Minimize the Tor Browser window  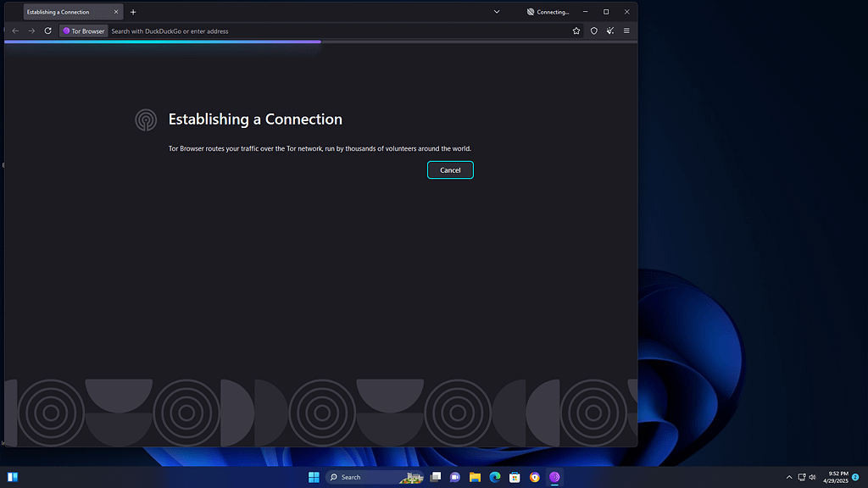point(585,12)
